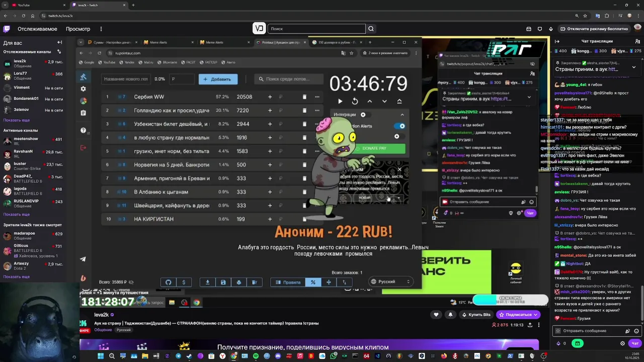Share the stream via the share icon
The width and height of the screenshot is (644, 362).
click(530, 325)
